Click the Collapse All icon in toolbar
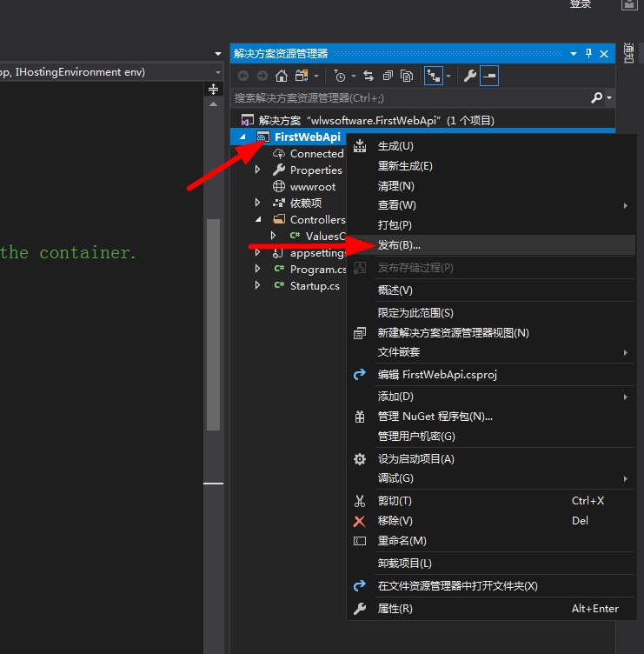 387,76
